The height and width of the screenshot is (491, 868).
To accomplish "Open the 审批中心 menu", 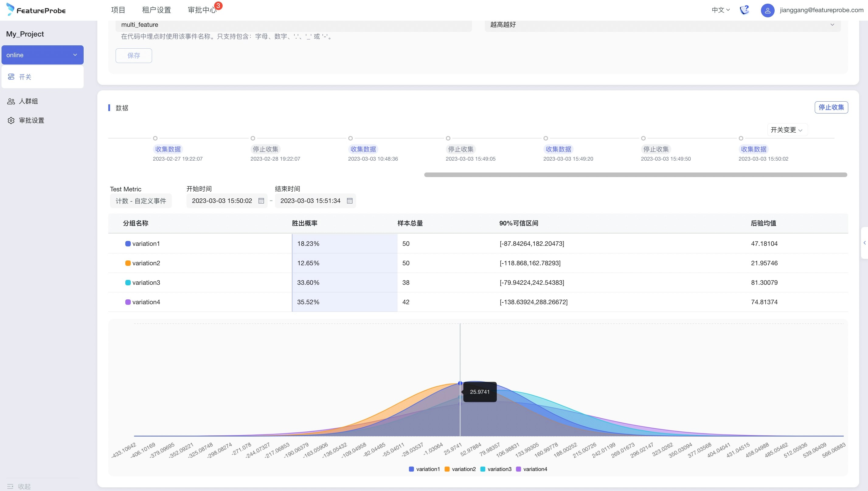I will pos(202,10).
